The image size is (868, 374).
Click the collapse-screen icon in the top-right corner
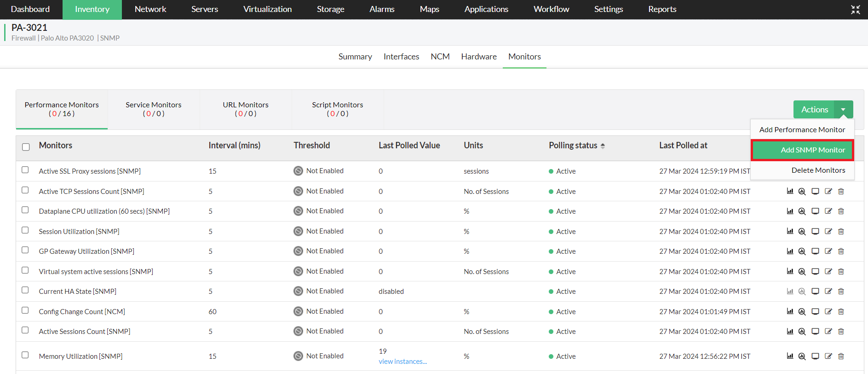(x=855, y=10)
